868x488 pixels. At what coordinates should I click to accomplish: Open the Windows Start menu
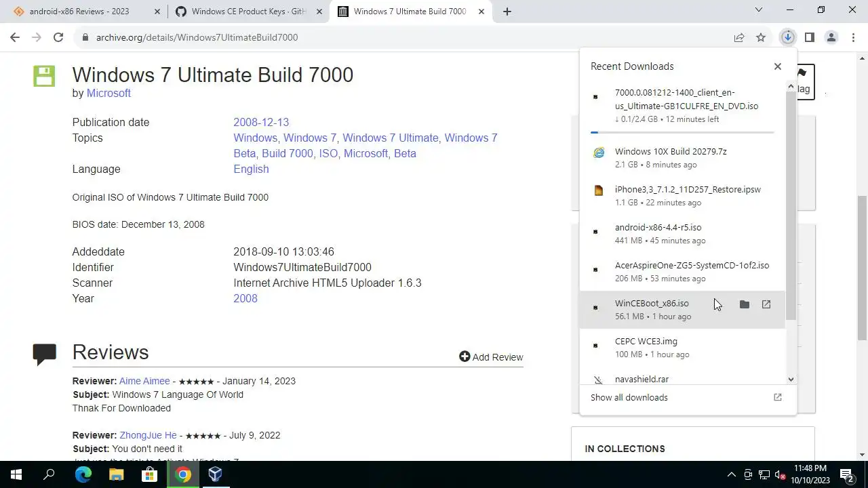click(x=16, y=474)
